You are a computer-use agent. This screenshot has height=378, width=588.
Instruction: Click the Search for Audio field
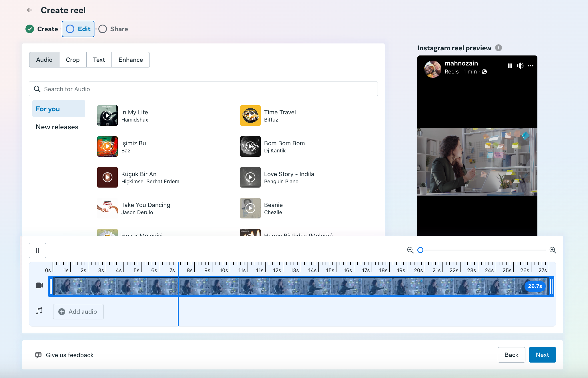(203, 89)
